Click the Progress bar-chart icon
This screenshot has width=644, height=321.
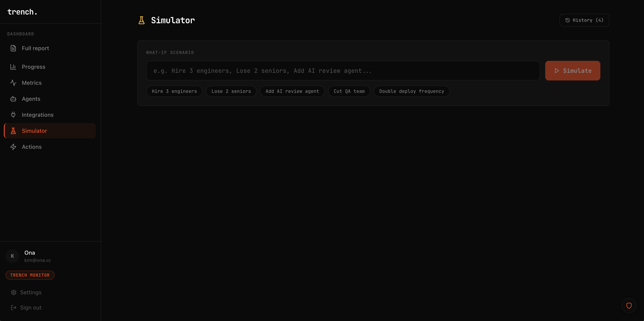13,67
